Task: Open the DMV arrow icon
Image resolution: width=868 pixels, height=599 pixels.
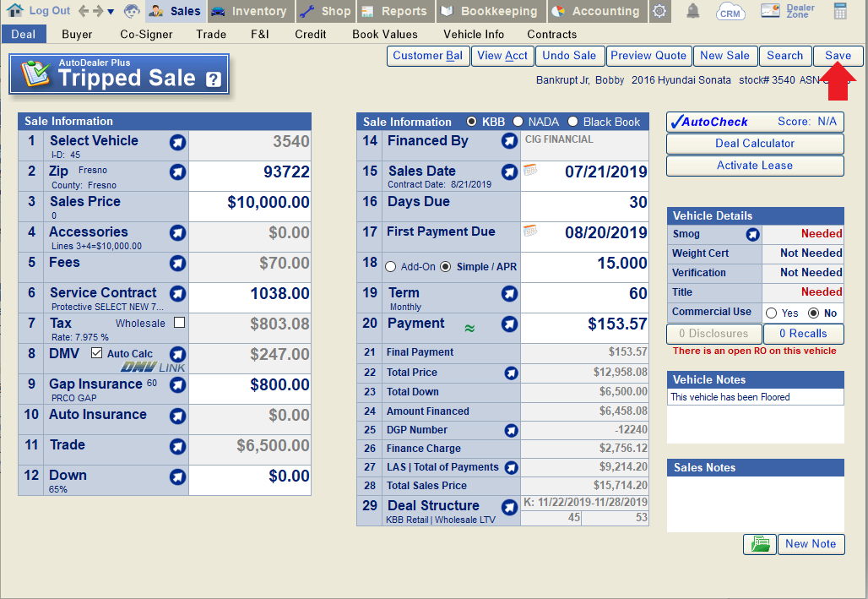Action: [177, 354]
